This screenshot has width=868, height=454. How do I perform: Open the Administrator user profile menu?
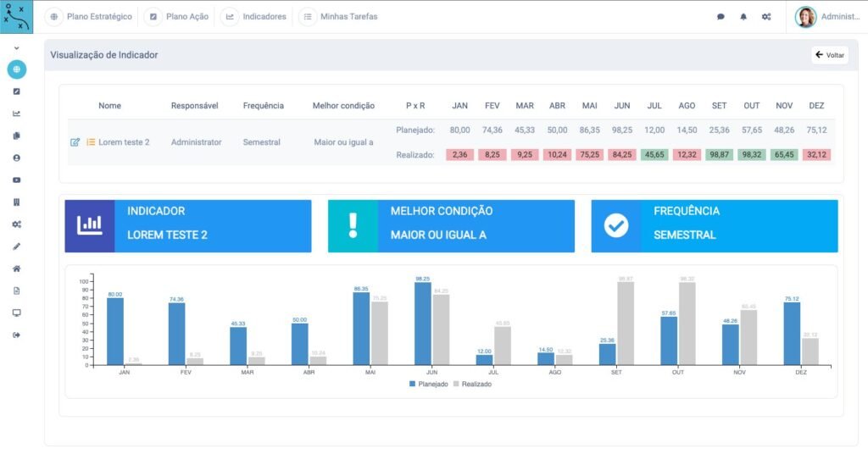[827, 17]
